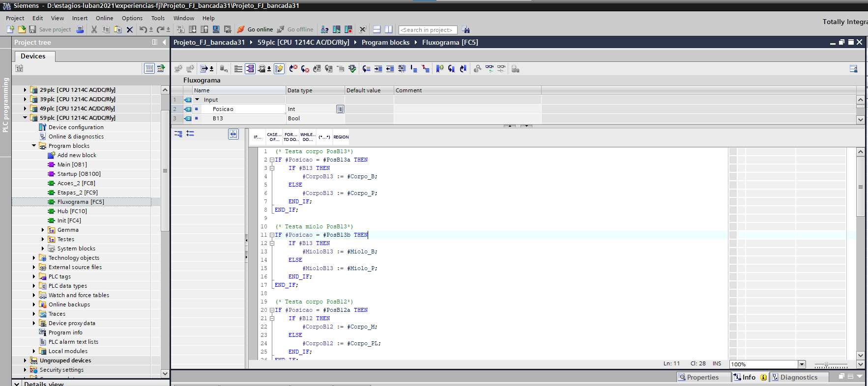Click the Save project button

pyautogui.click(x=50, y=29)
